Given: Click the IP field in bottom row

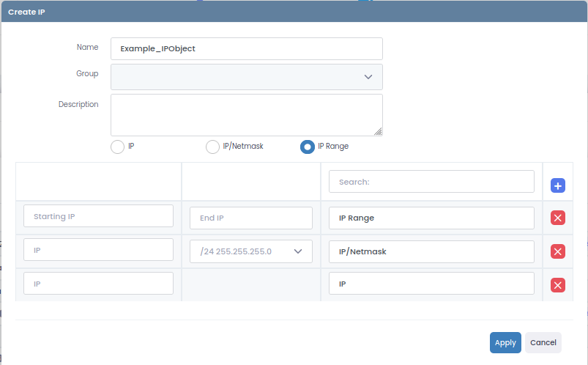Looking at the screenshot, I should (x=98, y=284).
